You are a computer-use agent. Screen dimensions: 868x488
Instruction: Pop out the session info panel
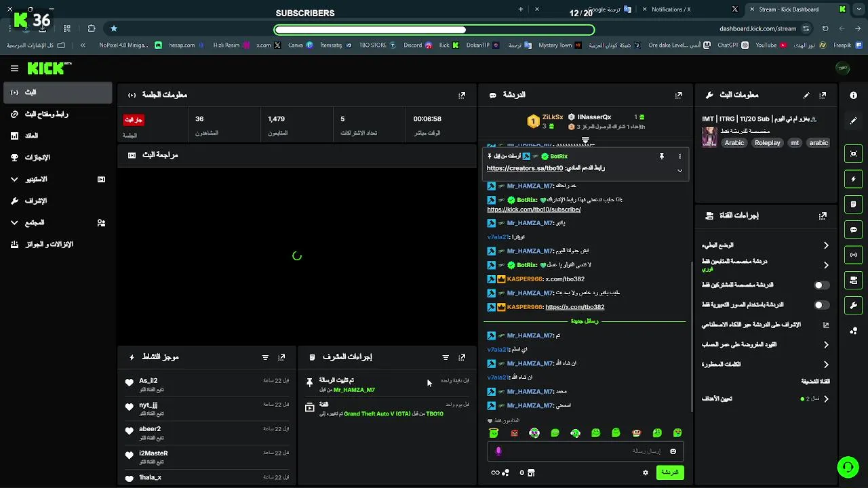[462, 96]
